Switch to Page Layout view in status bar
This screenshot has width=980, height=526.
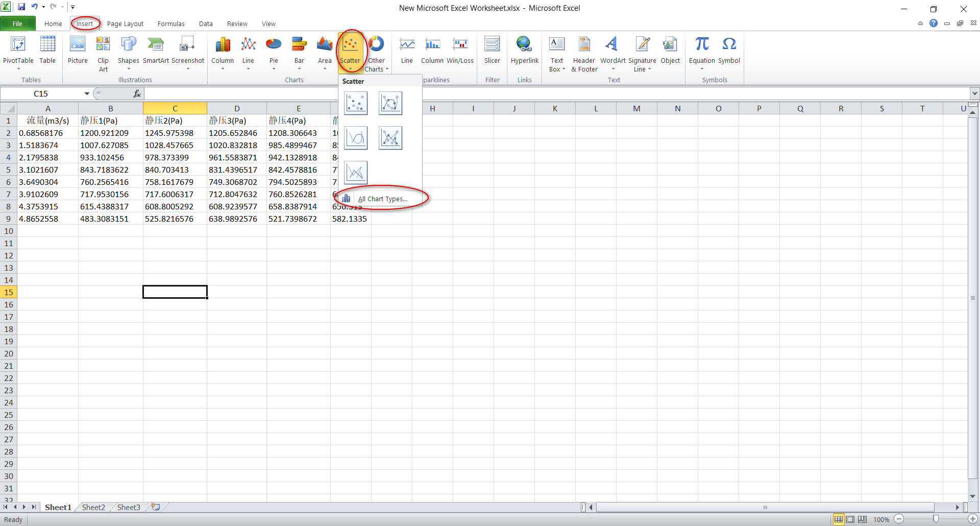pyautogui.click(x=850, y=519)
